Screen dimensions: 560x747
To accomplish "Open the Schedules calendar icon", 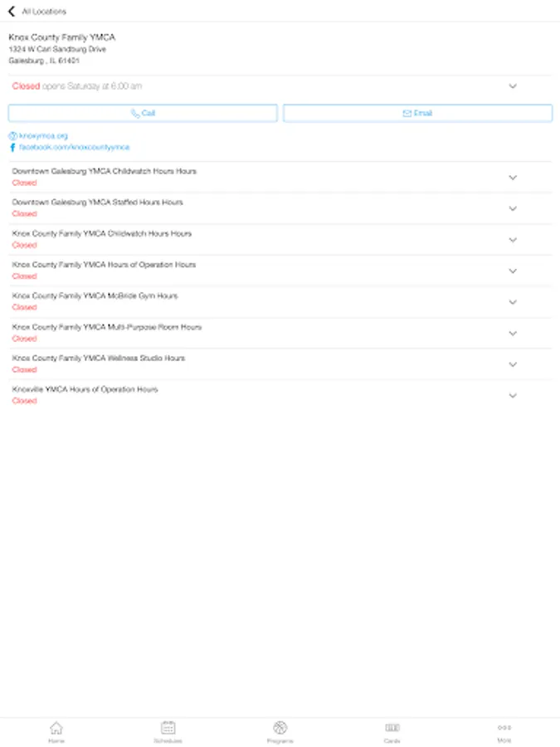I will coord(168,727).
